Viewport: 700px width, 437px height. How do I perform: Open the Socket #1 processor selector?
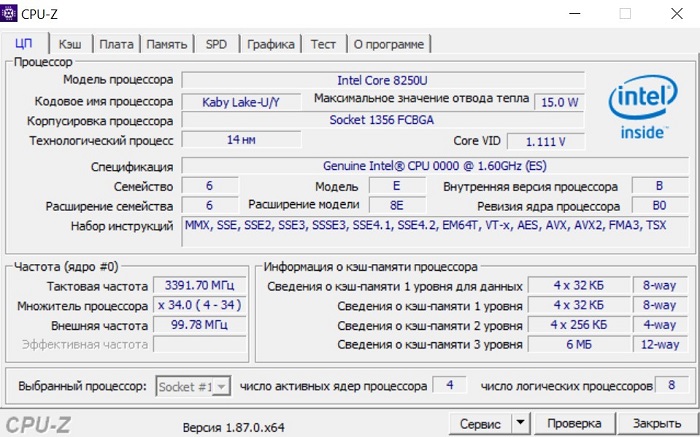click(x=193, y=386)
